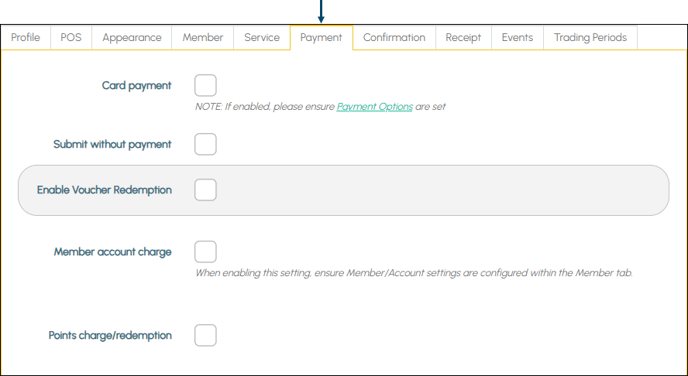Click the Points charge/redemption label
The image size is (688, 376).
click(x=110, y=336)
